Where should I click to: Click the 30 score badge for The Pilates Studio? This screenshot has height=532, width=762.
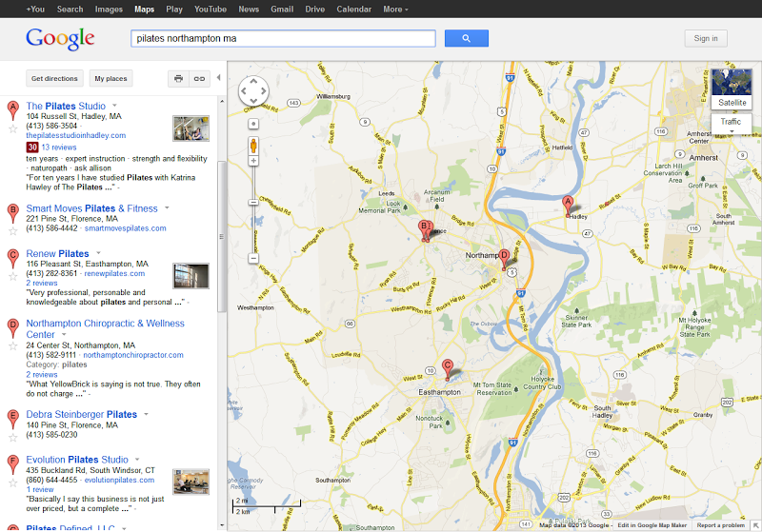(32, 148)
